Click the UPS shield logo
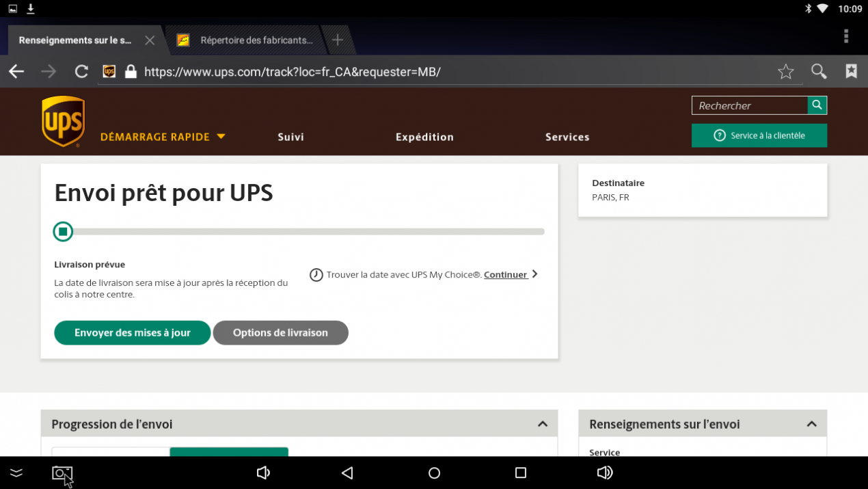This screenshot has width=868, height=489. tap(63, 121)
